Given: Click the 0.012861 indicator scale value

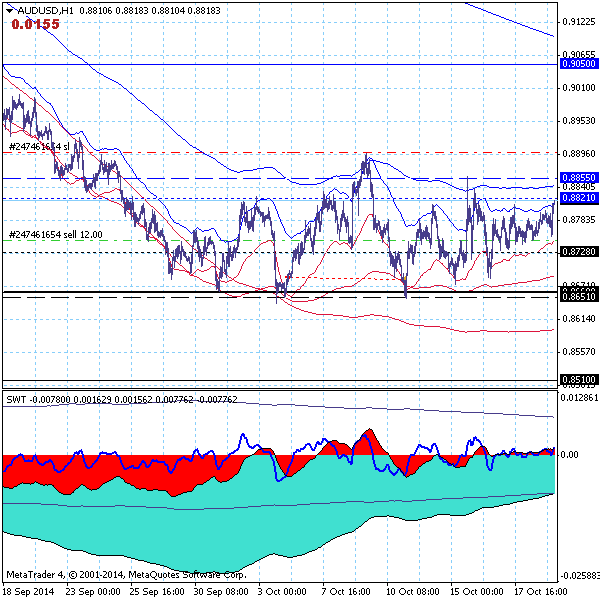Looking at the screenshot, I should [579, 398].
